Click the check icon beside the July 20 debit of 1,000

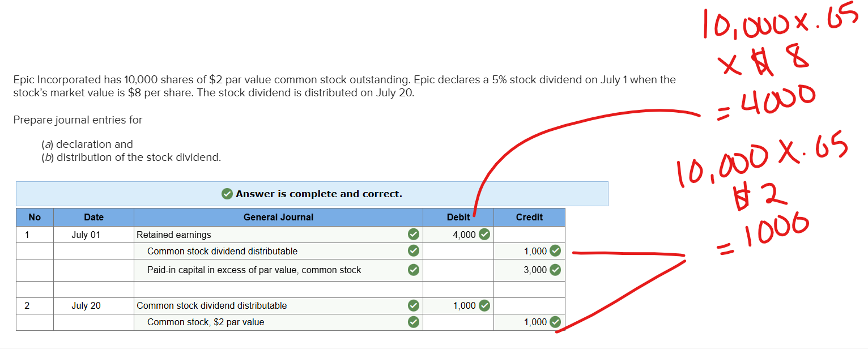coord(484,305)
